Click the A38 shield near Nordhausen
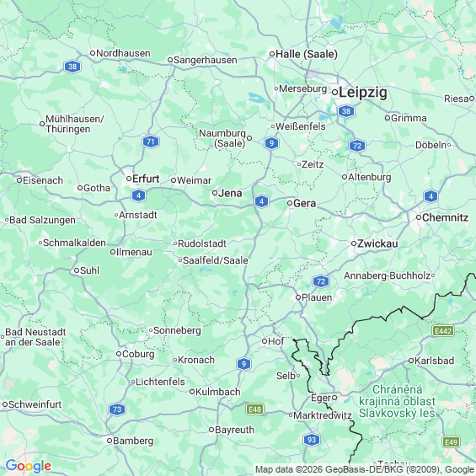 (x=72, y=67)
